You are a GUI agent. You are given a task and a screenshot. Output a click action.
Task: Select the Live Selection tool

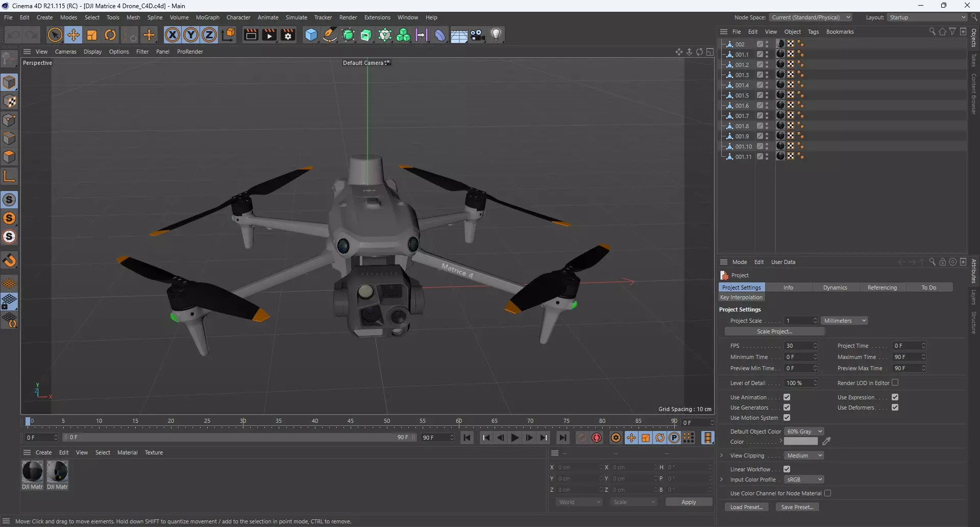[55, 35]
